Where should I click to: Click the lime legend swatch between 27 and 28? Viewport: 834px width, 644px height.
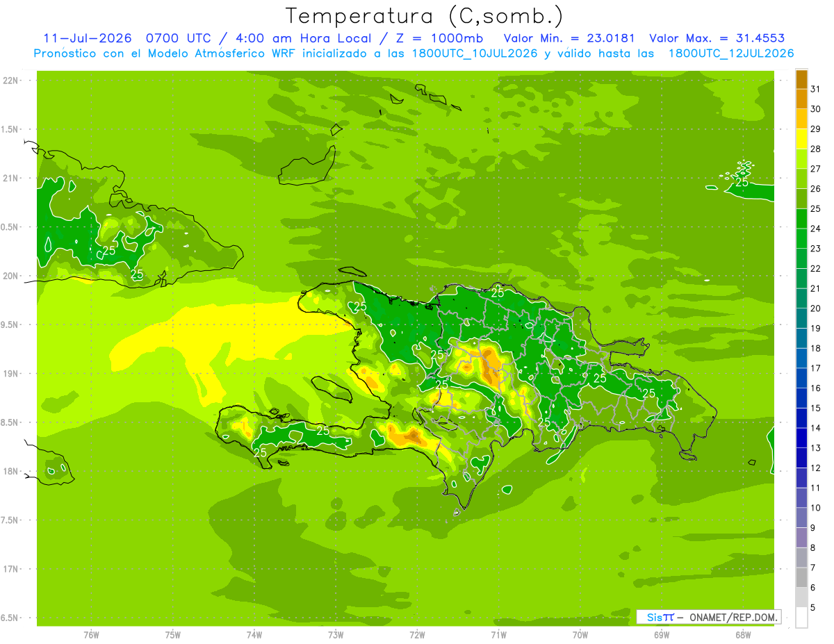(x=801, y=159)
